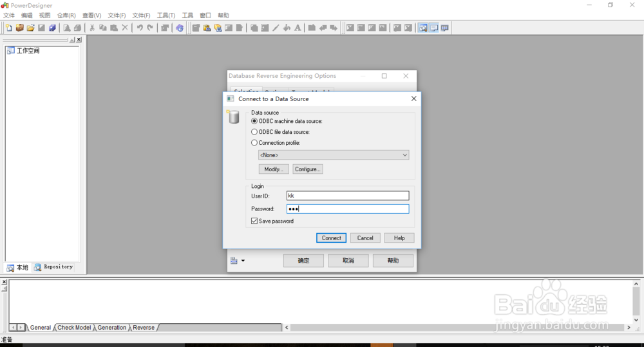
Task: Switch to the General output tab
Action: tap(40, 327)
